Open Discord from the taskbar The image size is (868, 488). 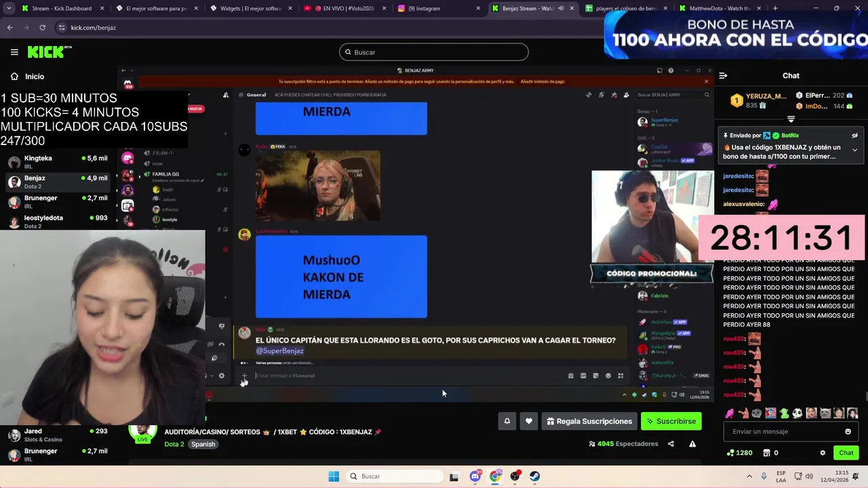click(x=475, y=476)
